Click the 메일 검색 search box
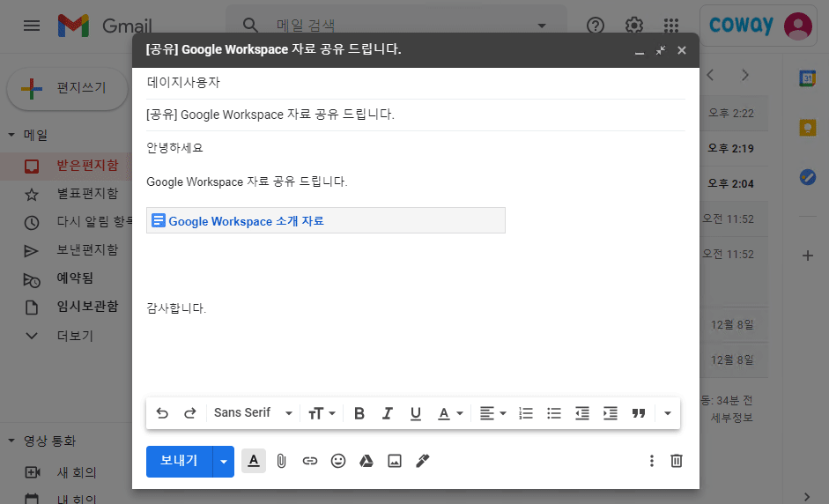The height and width of the screenshot is (504, 829). tap(396, 25)
